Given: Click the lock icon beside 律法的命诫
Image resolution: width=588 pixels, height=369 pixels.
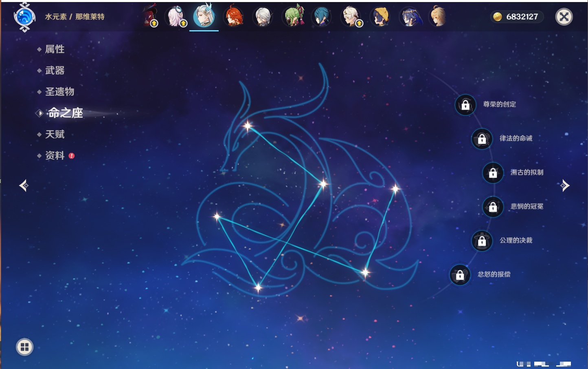Looking at the screenshot, I should (x=482, y=139).
